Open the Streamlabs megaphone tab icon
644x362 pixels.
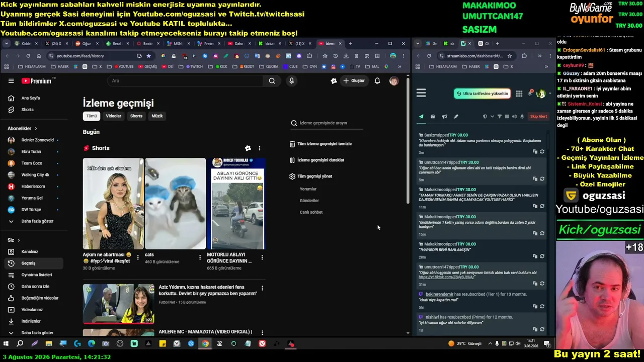[x=444, y=117]
